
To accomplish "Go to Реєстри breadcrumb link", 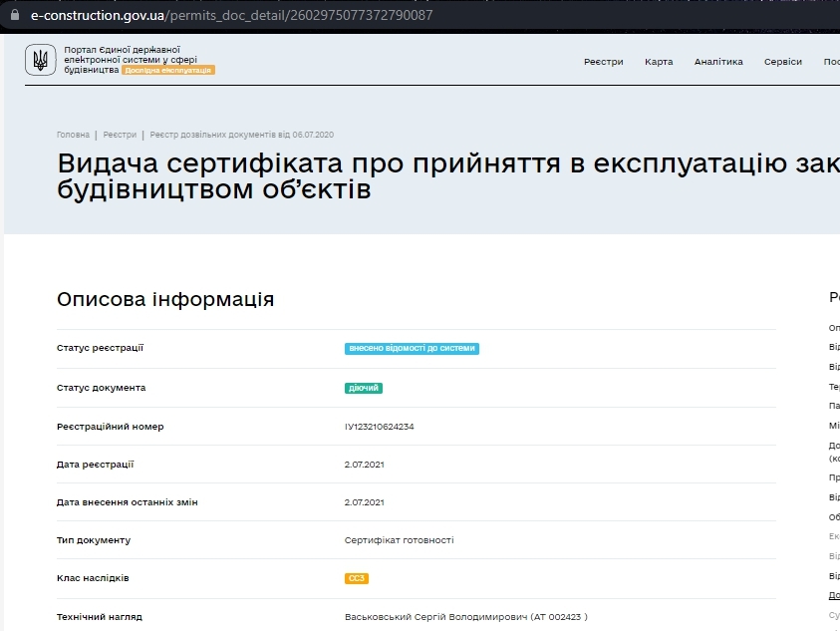I will [120, 135].
